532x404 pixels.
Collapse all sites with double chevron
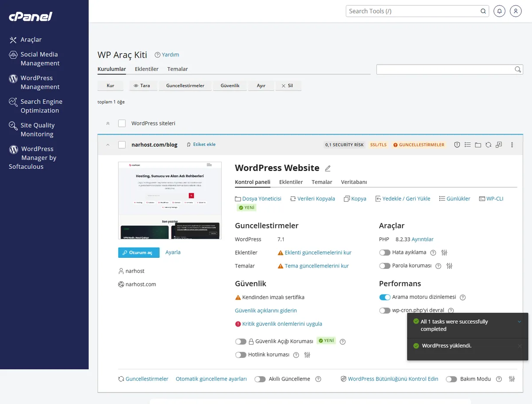108,123
